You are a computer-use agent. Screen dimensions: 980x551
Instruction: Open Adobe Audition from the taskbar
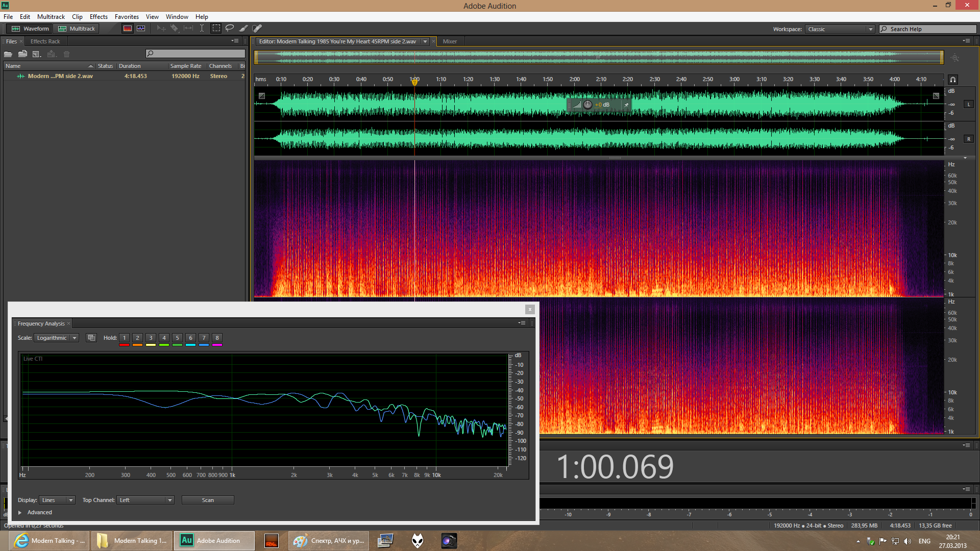[x=214, y=541]
